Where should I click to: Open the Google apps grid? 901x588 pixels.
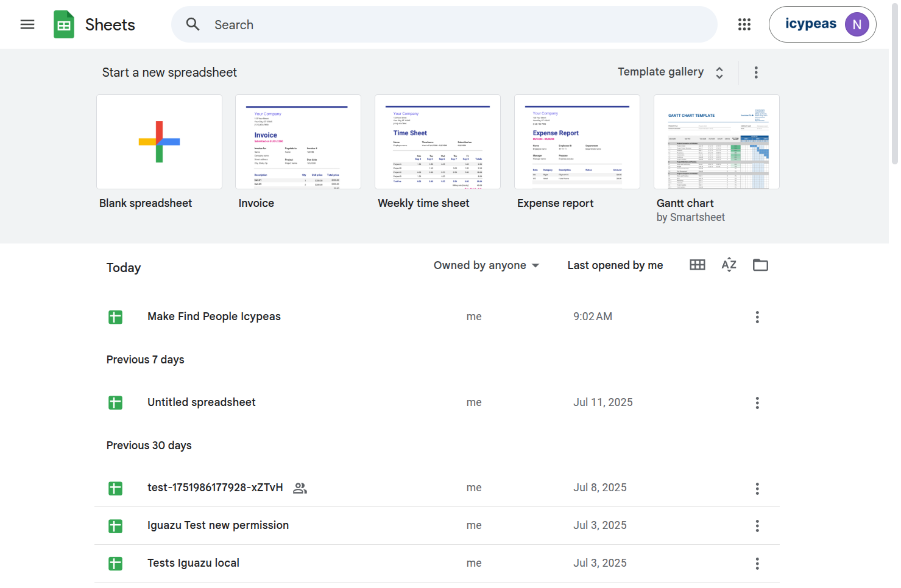[x=744, y=24]
